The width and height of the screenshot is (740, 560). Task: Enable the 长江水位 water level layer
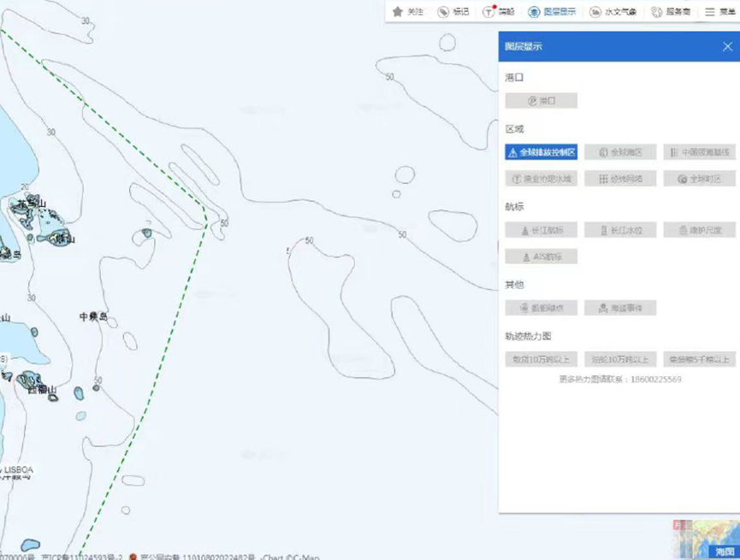point(619,230)
